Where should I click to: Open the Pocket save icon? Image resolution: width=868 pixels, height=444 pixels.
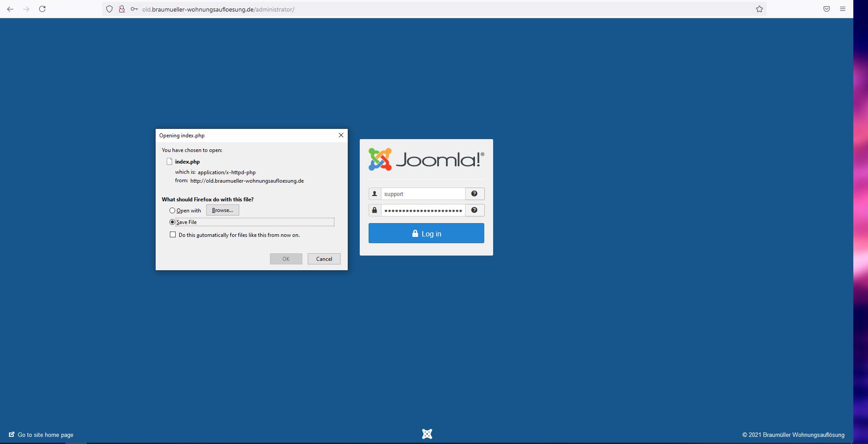[826, 8]
